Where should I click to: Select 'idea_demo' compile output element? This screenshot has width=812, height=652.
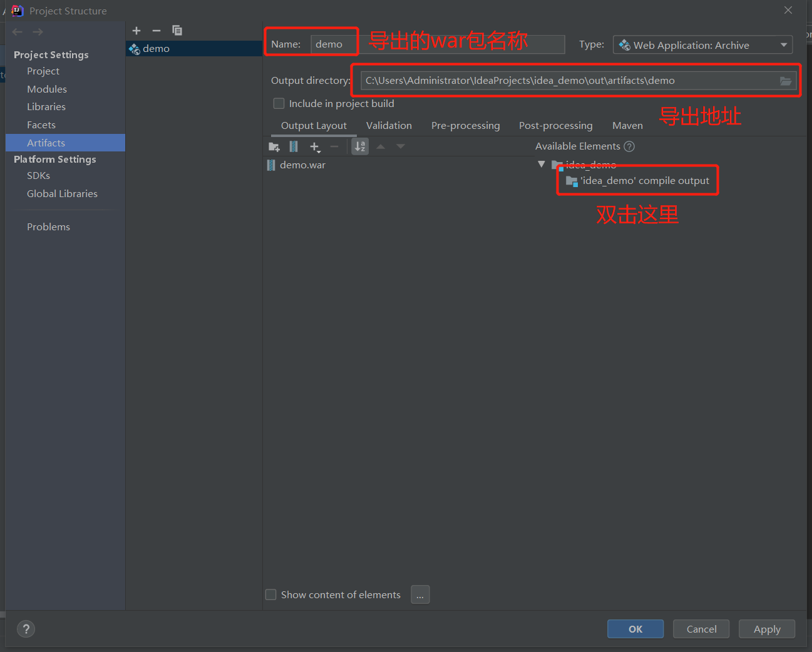pos(637,180)
